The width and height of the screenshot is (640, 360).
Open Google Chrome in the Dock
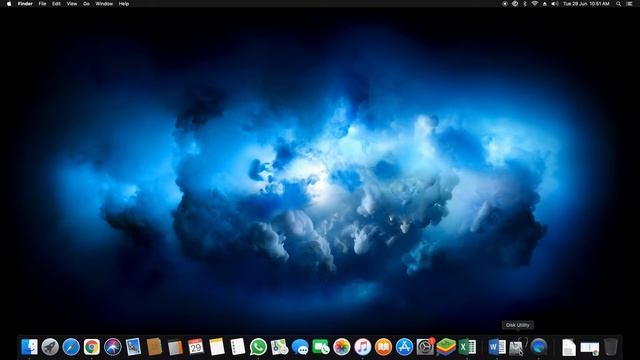click(92, 347)
